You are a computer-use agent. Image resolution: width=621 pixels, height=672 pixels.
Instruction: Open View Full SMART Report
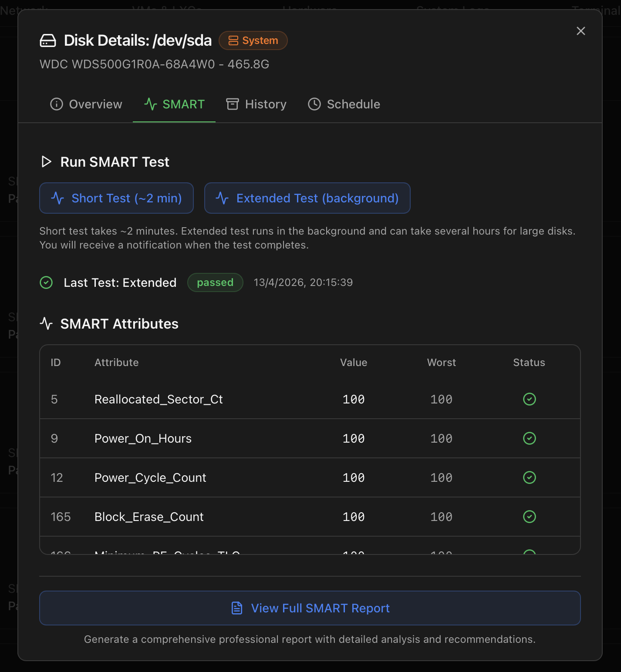[x=310, y=608]
